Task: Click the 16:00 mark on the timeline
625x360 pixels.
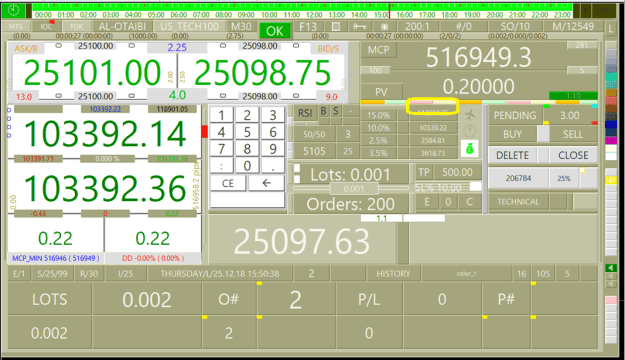Action: [405, 14]
